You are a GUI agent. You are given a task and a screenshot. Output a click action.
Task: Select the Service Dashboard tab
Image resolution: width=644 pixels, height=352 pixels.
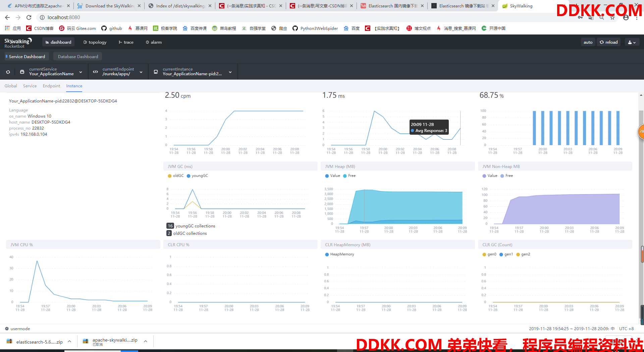(x=27, y=56)
